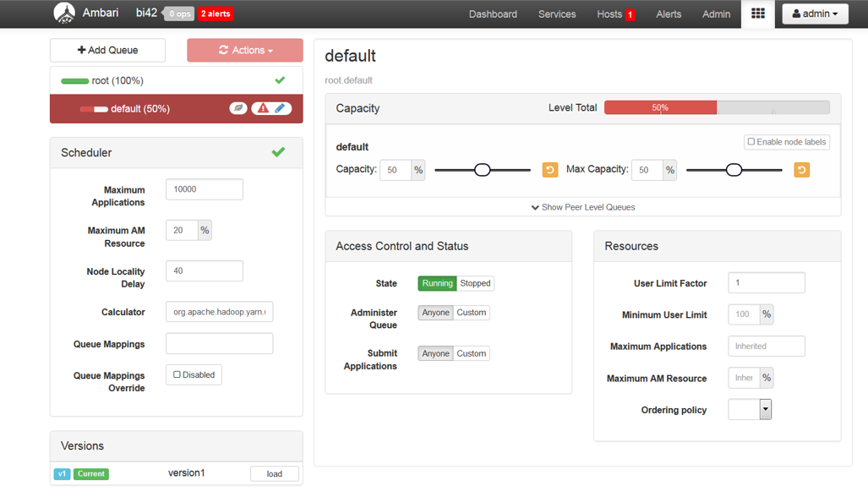The image size is (868, 497).
Task: Reset Max Capacity via orange undo icon
Action: coord(800,169)
